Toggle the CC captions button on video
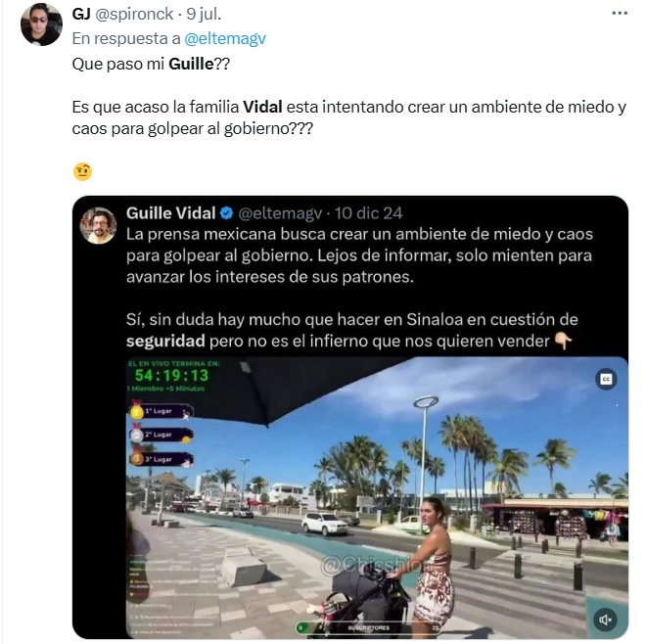 click(x=606, y=379)
